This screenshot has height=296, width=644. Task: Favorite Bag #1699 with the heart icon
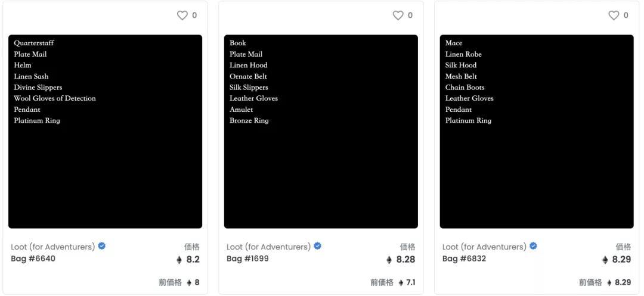pos(398,15)
